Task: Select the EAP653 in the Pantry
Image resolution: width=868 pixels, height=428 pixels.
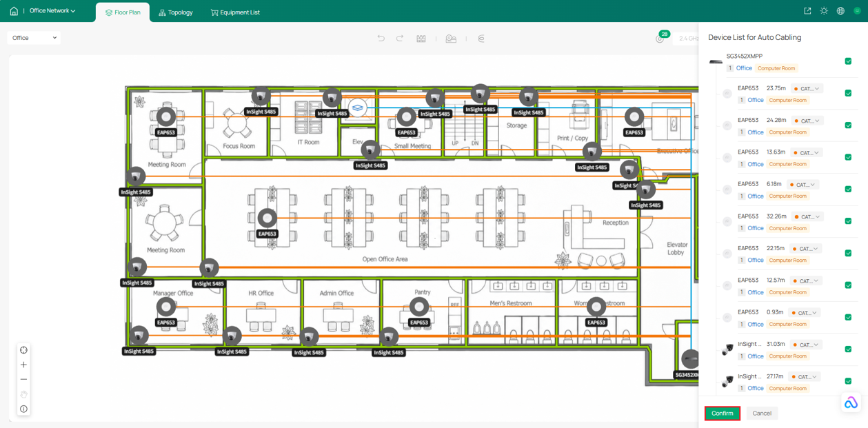Action: 419,307
